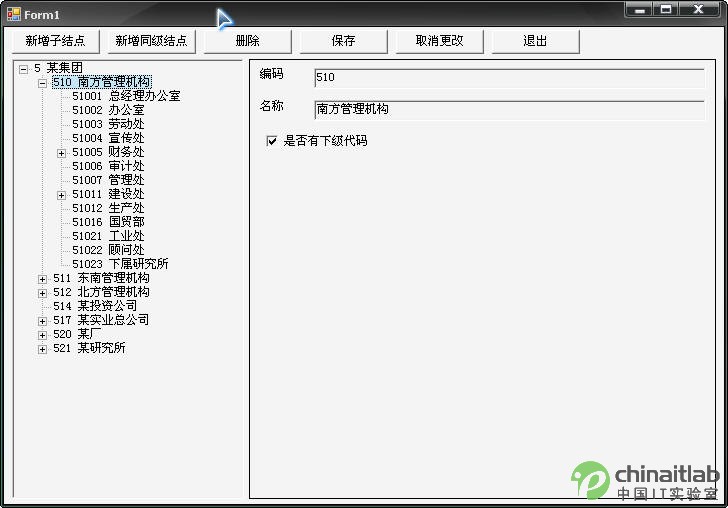
Task: Select tree item 51021 工业处
Action: click(x=108, y=236)
